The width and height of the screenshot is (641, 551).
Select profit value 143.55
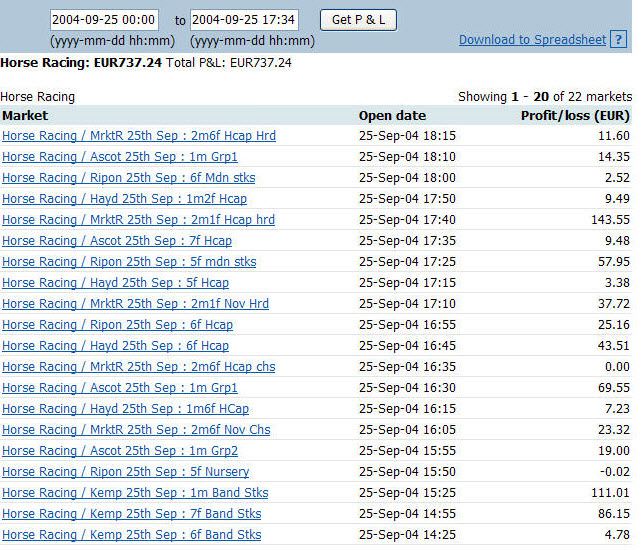[x=610, y=220]
